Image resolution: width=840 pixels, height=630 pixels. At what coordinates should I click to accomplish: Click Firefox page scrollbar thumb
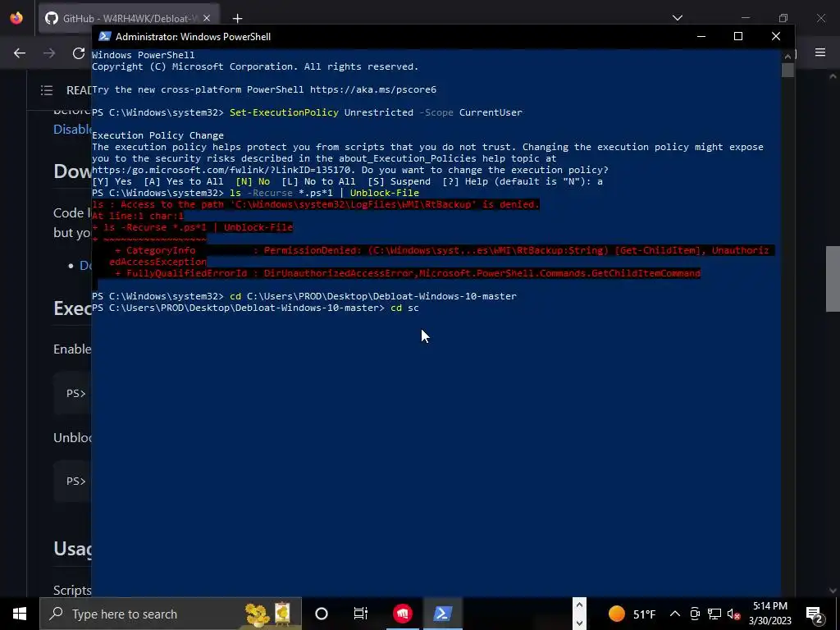pyautogui.click(x=833, y=279)
